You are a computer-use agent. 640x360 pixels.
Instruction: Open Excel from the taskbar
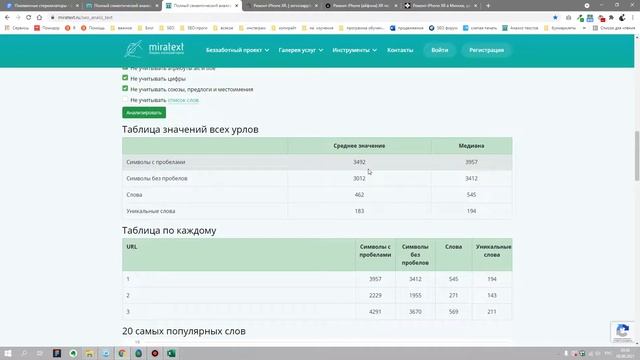pyautogui.click(x=171, y=353)
